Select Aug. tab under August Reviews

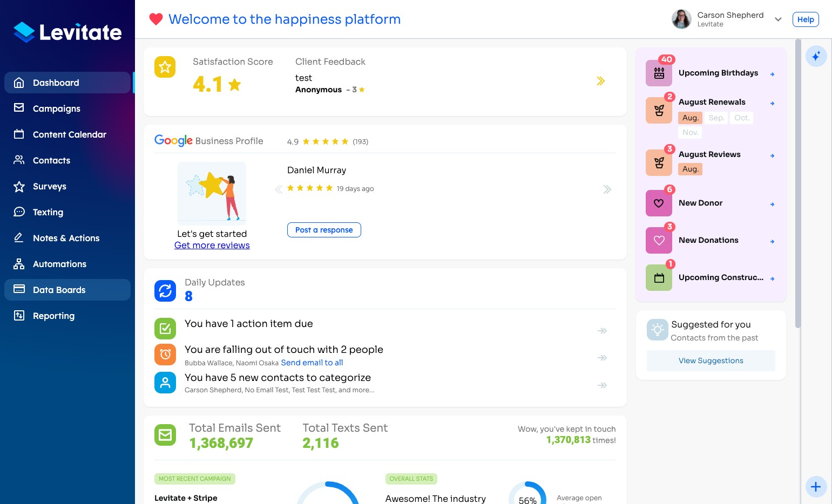691,169
